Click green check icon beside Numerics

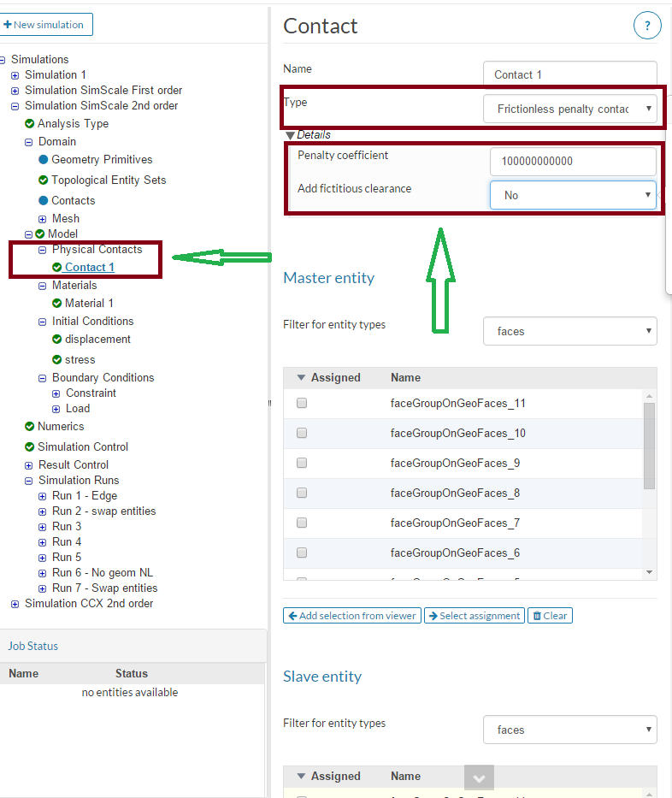(30, 427)
